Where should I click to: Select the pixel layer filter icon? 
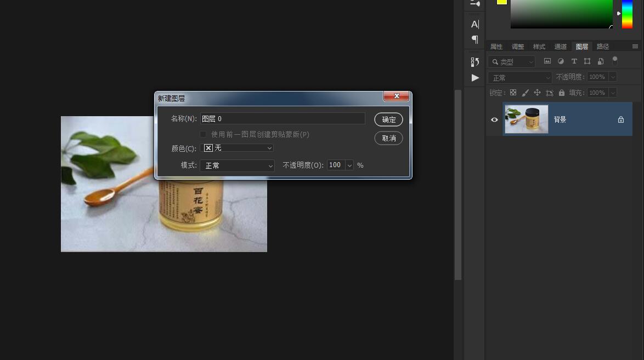point(547,61)
